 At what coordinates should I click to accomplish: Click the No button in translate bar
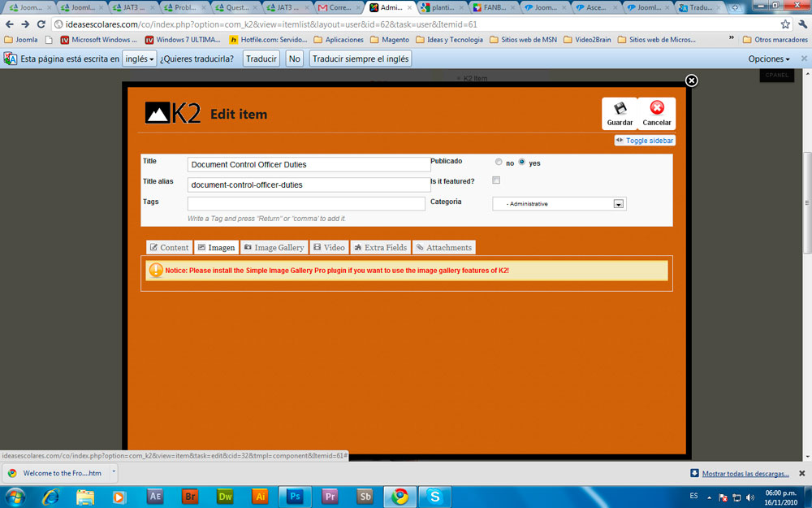tap(294, 59)
